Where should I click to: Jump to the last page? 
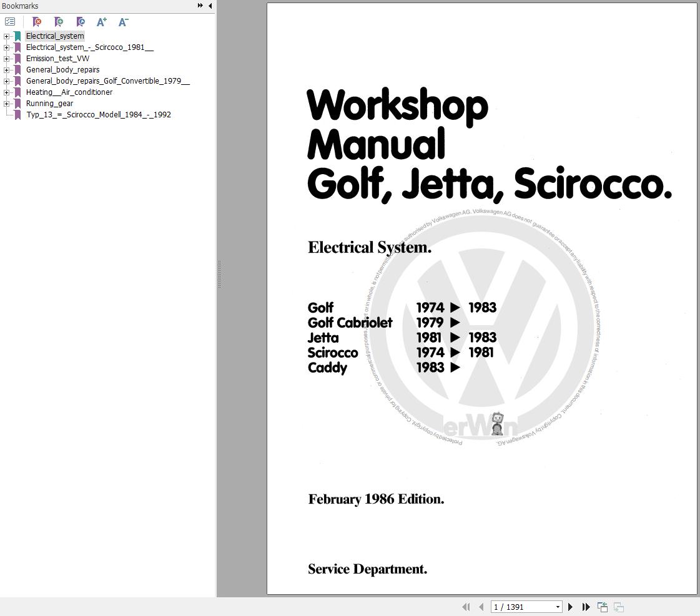[x=586, y=607]
